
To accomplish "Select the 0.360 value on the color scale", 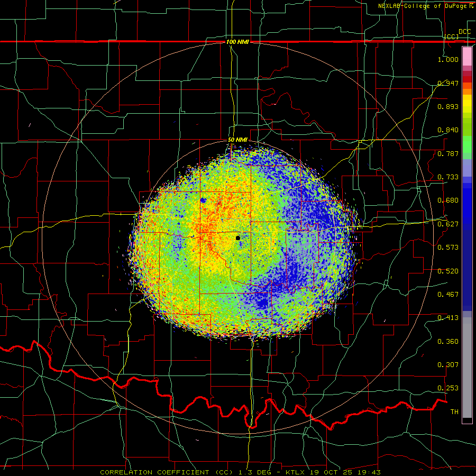I will click(448, 342).
